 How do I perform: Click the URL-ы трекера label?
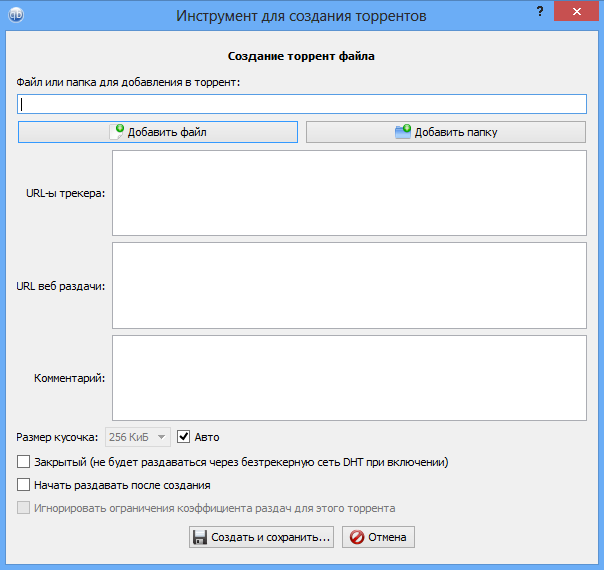pyautogui.click(x=65, y=193)
